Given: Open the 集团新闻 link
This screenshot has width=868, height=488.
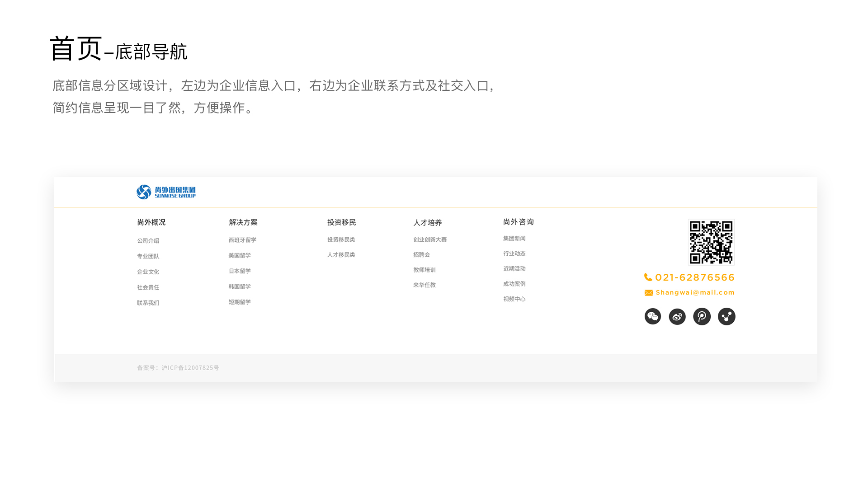Looking at the screenshot, I should pos(514,238).
